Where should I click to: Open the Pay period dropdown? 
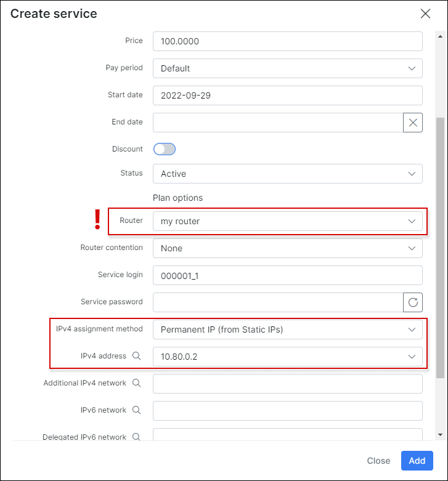(x=287, y=68)
